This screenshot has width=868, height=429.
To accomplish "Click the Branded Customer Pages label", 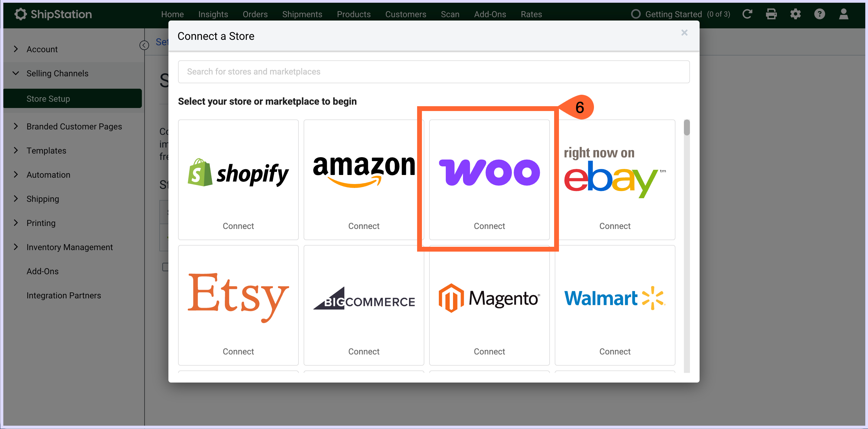I will (x=74, y=126).
